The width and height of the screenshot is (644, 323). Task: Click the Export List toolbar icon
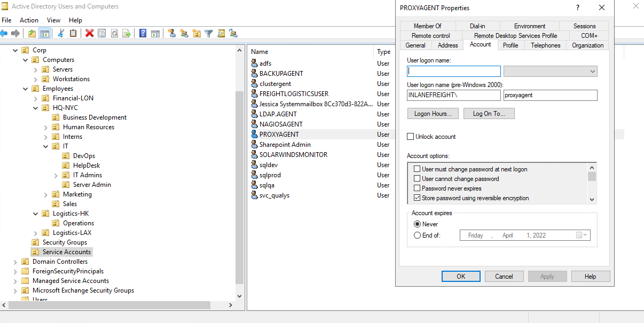(x=127, y=33)
